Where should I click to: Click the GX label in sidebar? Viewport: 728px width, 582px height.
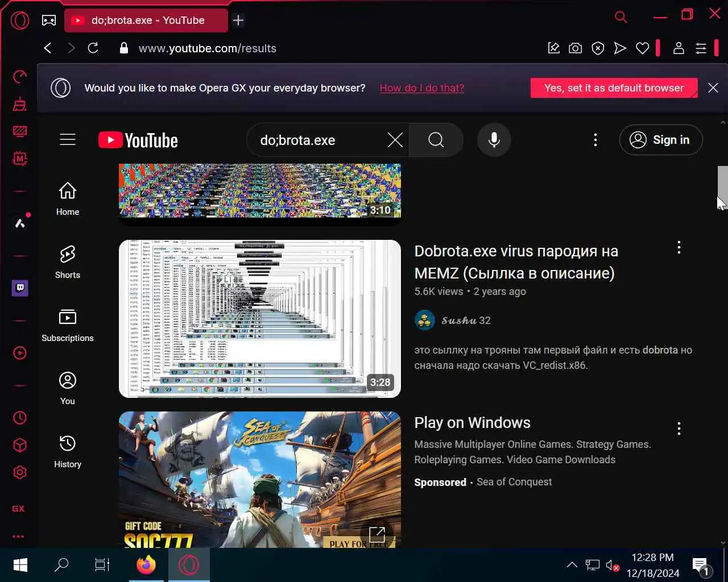18,509
